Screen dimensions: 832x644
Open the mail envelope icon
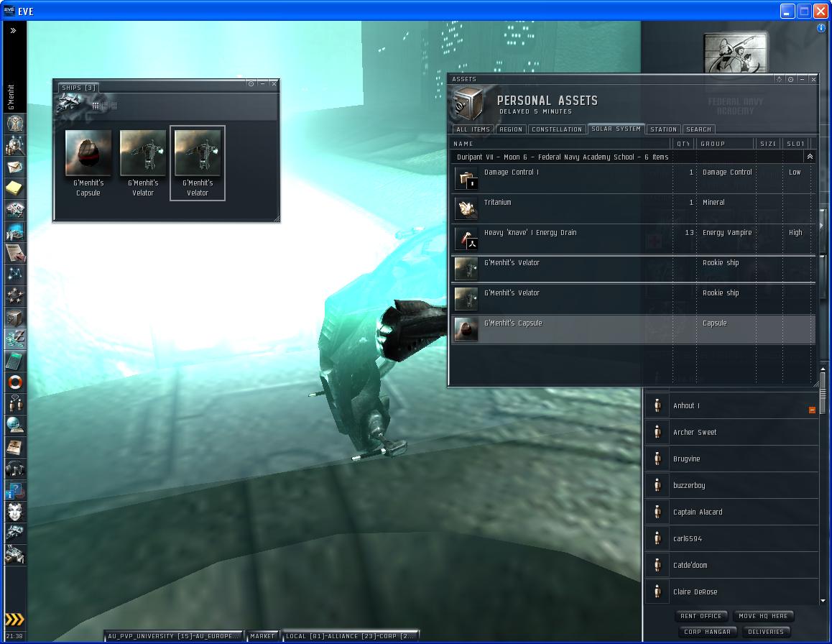pyautogui.click(x=15, y=167)
